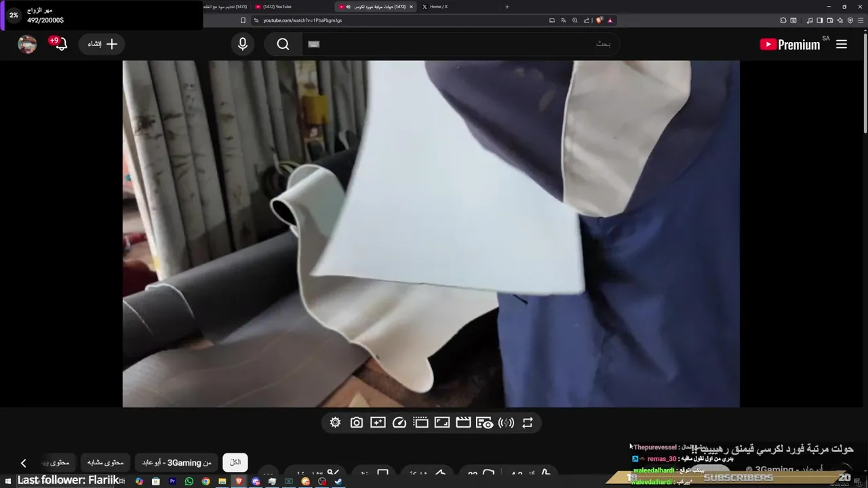Viewport: 868px width, 488px height.
Task: Click the filmstrip icon in player toolbar
Action: 420,422
